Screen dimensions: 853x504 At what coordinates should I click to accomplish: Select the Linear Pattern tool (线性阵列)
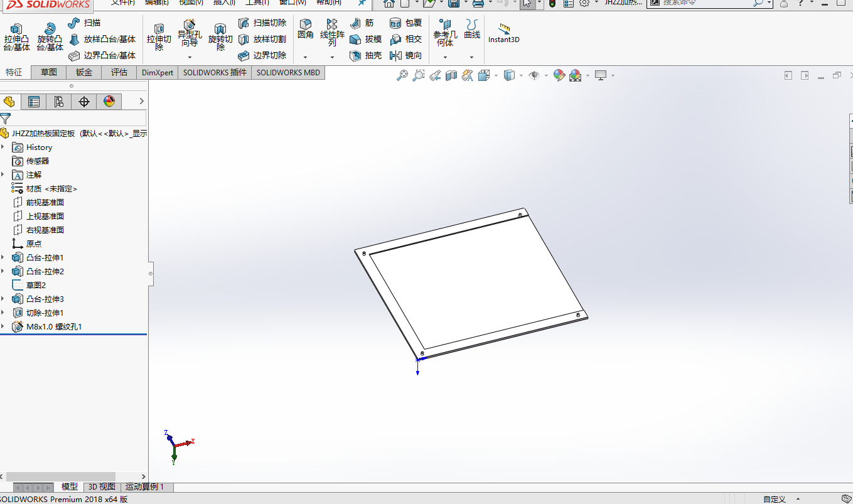[x=332, y=33]
